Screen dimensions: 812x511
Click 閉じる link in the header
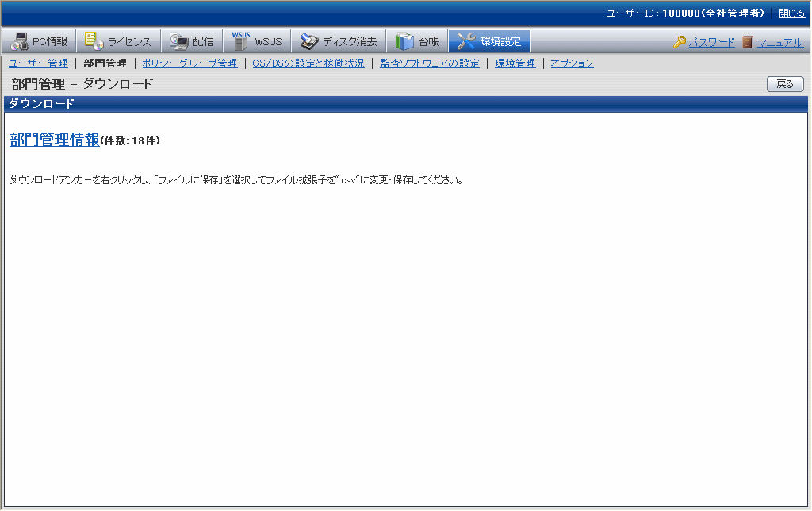click(791, 13)
